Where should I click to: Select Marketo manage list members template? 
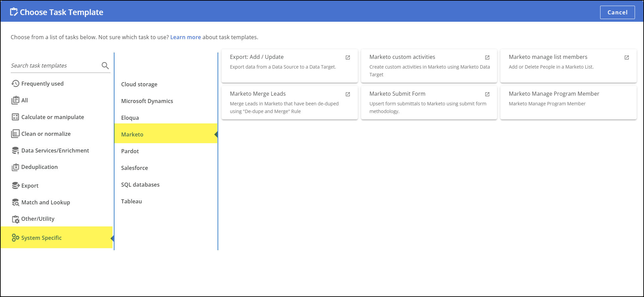point(568,66)
